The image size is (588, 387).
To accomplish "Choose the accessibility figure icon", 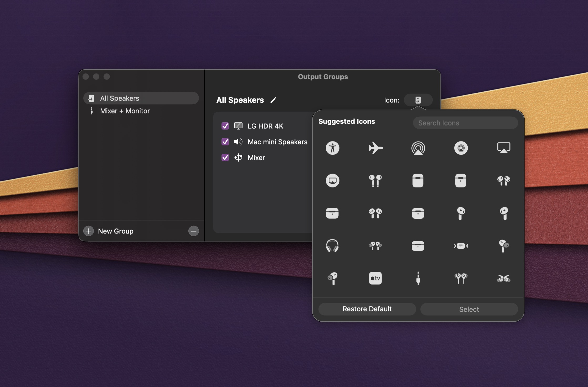I will [332, 148].
